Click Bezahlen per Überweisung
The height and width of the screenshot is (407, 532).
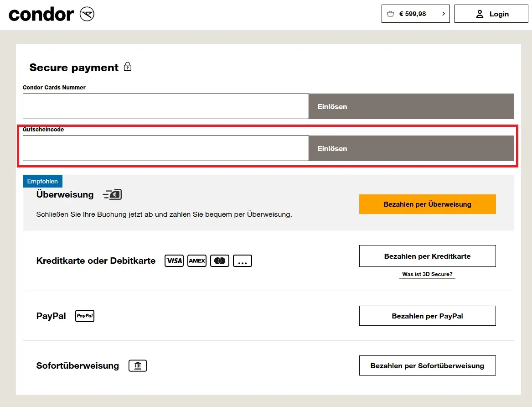[427, 204]
